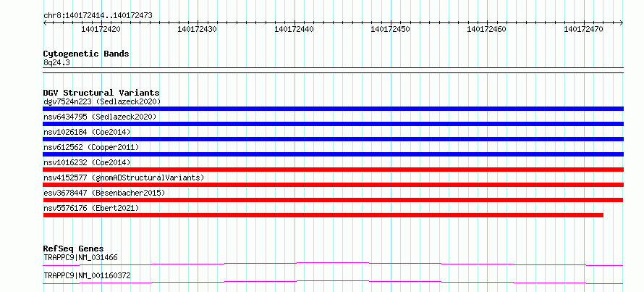Click the Cytogenetic Bands track heading
This screenshot has width=644, height=292.
pos(86,54)
